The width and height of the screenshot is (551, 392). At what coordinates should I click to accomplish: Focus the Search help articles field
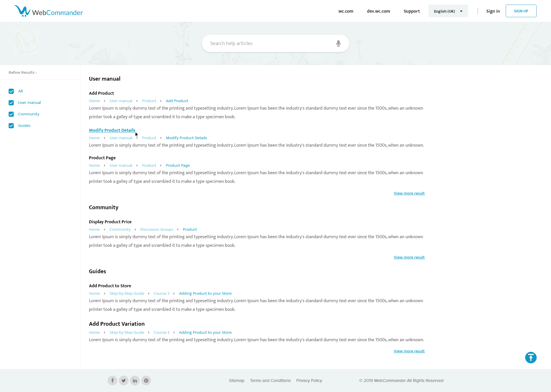point(270,43)
